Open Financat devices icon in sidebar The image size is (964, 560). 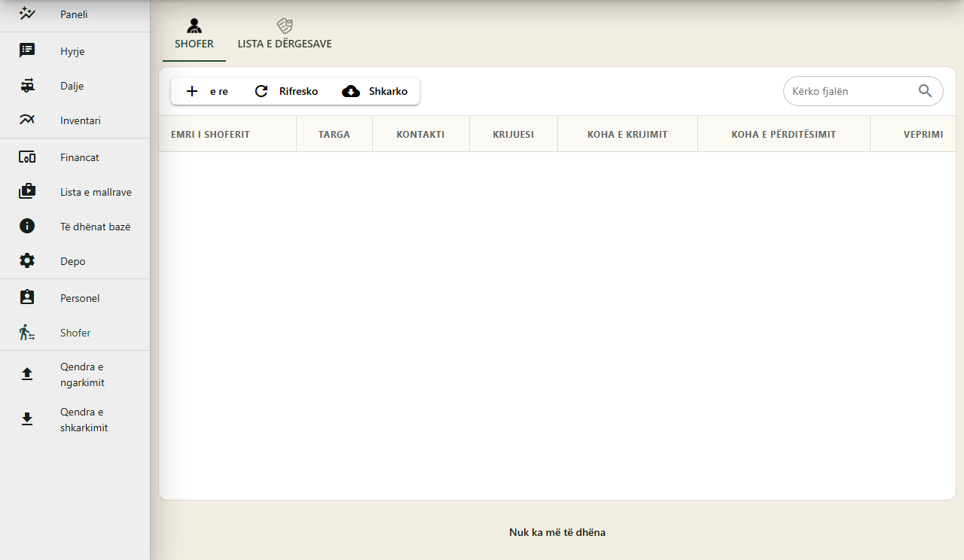pos(27,157)
